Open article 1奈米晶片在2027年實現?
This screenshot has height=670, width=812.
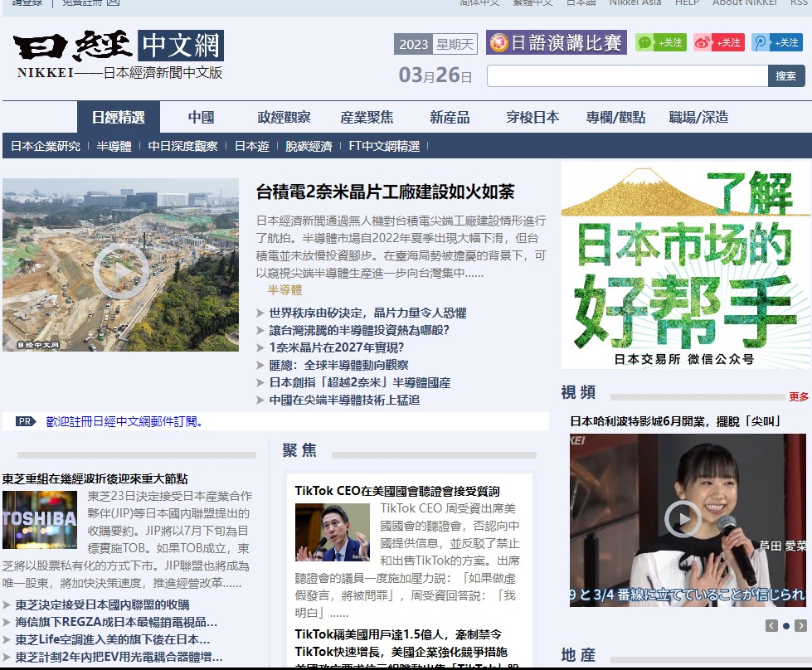point(336,347)
